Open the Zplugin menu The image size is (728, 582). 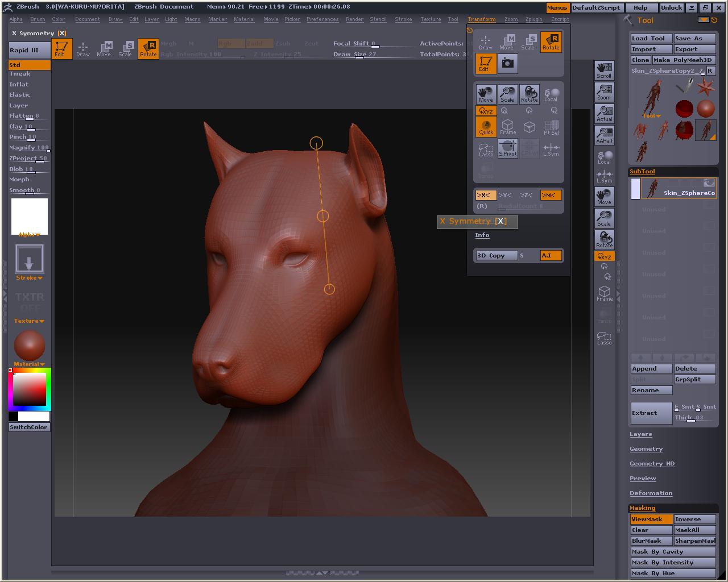click(x=533, y=19)
